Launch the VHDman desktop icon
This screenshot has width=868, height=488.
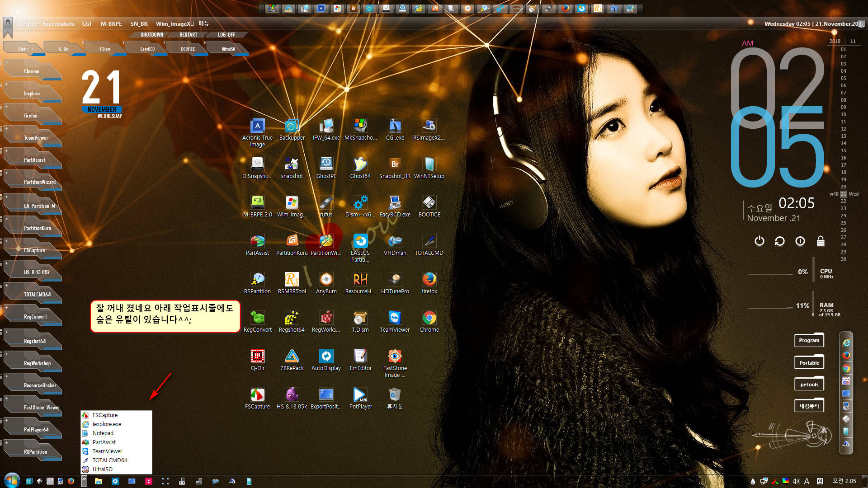click(395, 245)
